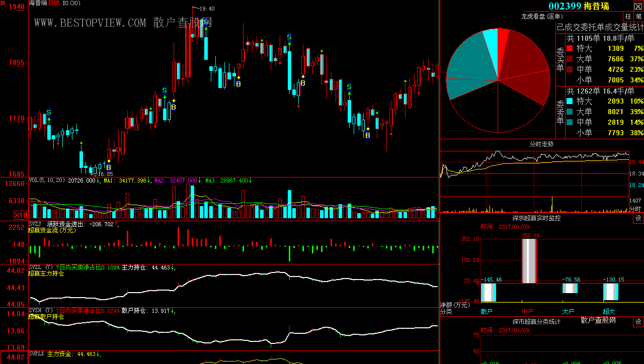The height and width of the screenshot is (364, 644).
Task: Click the dark red 中单 buy-order swatch
Action: (570, 69)
